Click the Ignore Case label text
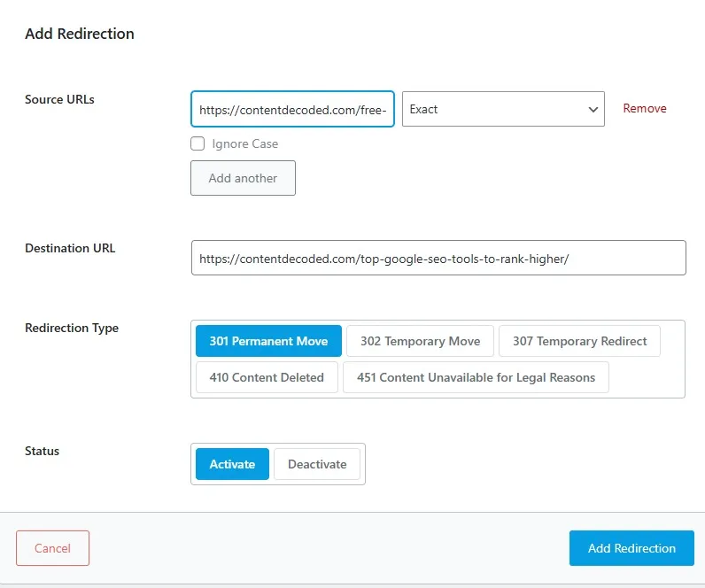 click(244, 143)
